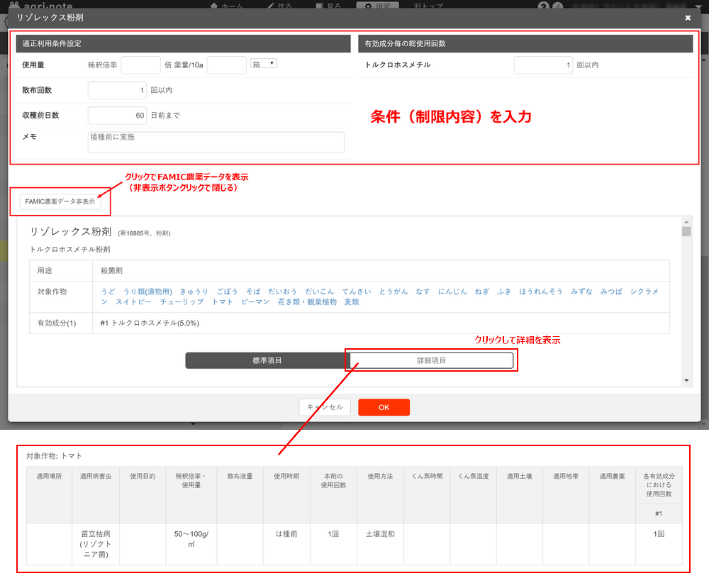Image resolution: width=709 pixels, height=588 pixels.
Task: Click the #1 トルクロホスメチル(5.0%) ingredient text
Action: coord(150,323)
